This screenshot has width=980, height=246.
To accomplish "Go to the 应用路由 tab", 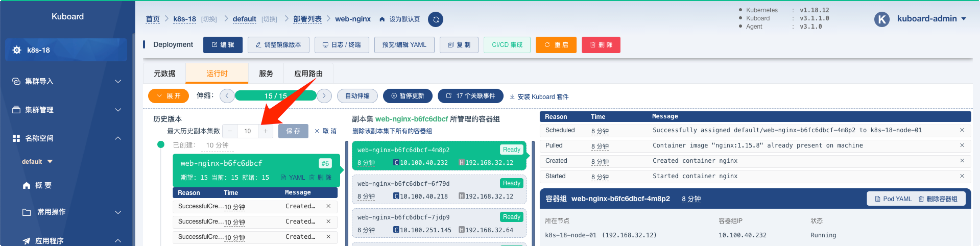I will coord(308,73).
